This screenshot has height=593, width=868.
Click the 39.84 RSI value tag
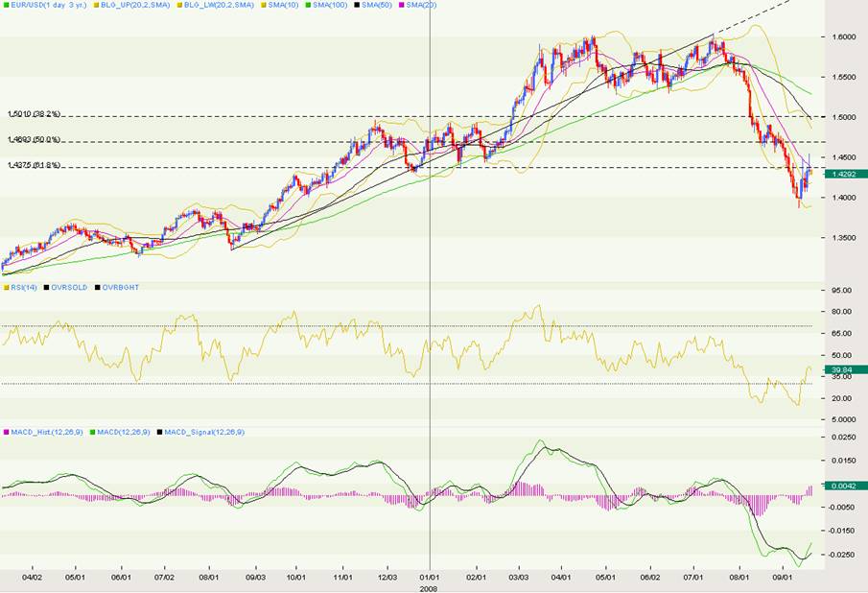click(849, 369)
